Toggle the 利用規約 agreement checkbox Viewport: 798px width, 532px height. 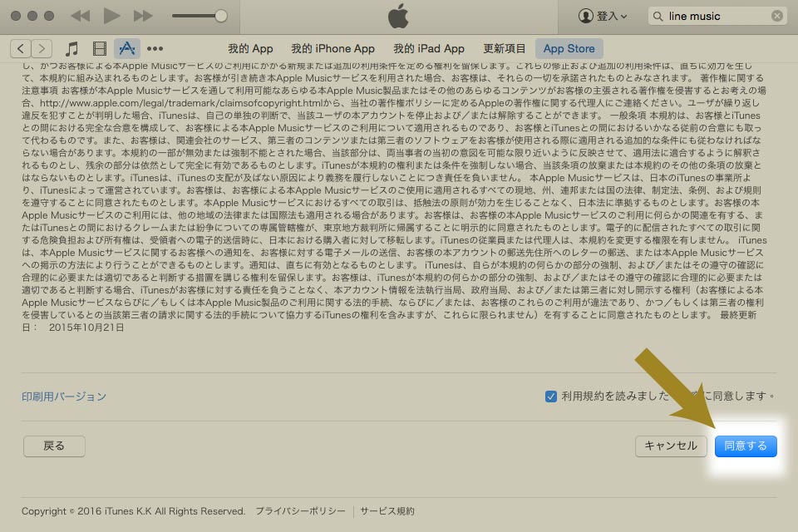550,396
